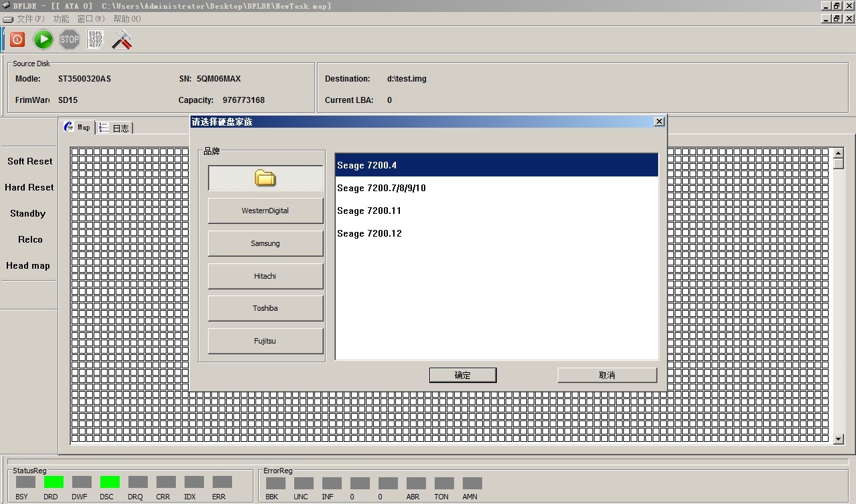
Task: Click the Relco button
Action: point(30,239)
